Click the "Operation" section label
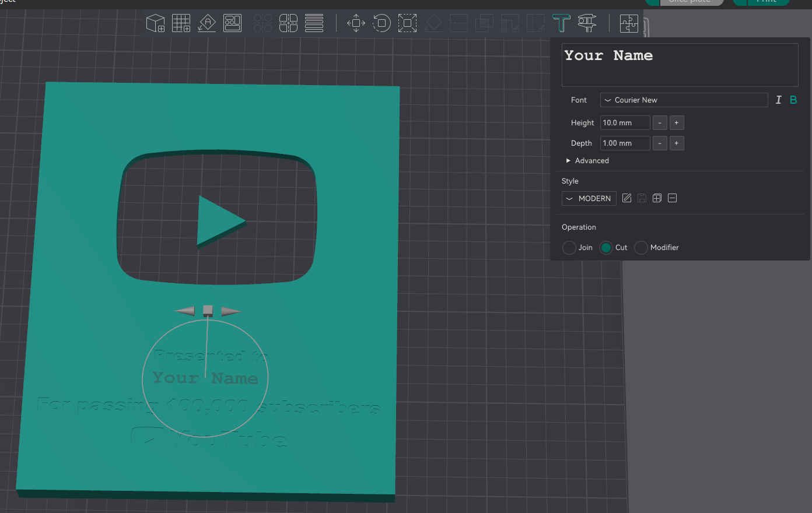The image size is (812, 513). coord(579,227)
